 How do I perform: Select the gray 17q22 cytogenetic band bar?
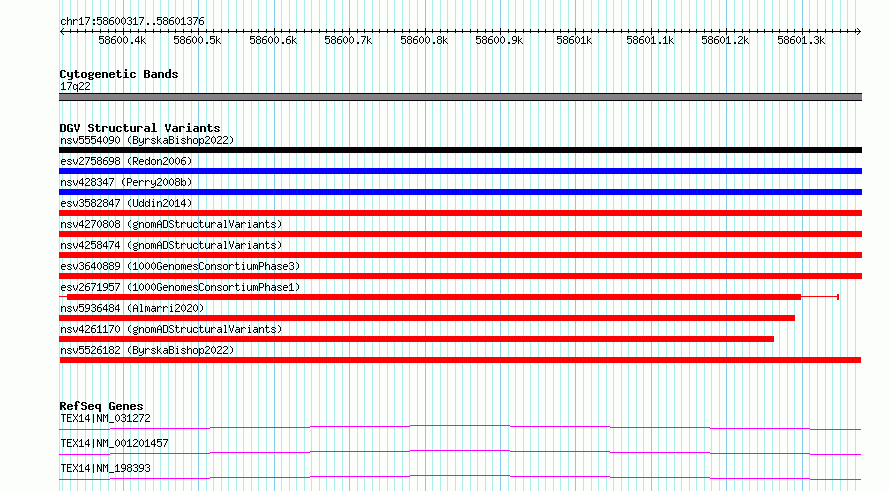(x=460, y=97)
